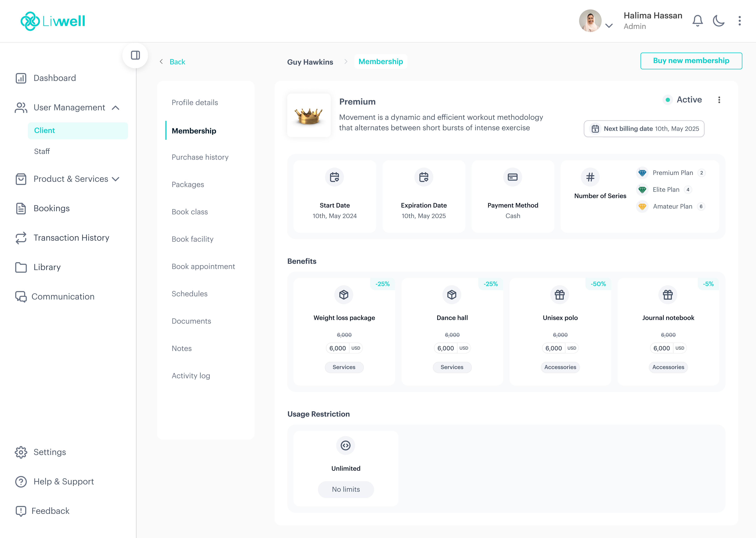This screenshot has width=756, height=538.
Task: Open Dashboard from the sidebar
Action: pos(55,78)
